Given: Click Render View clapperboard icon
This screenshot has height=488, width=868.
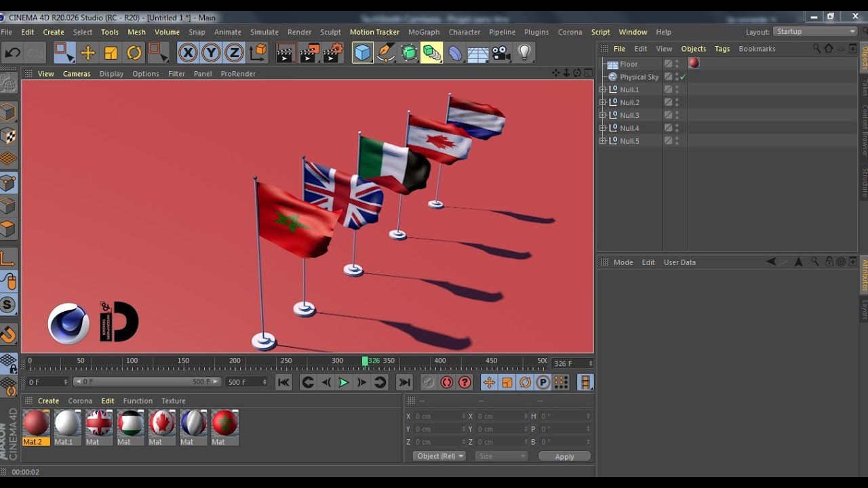Looking at the screenshot, I should [285, 52].
